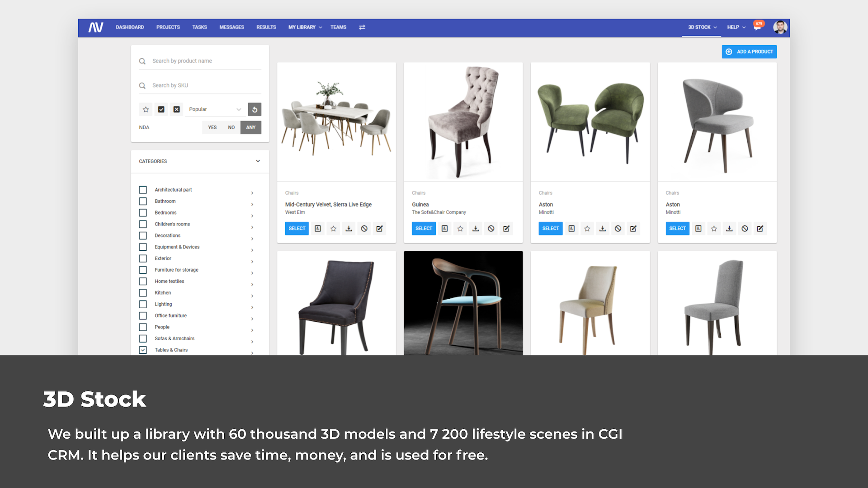Uncheck the Tables & Chairs category

tap(143, 350)
